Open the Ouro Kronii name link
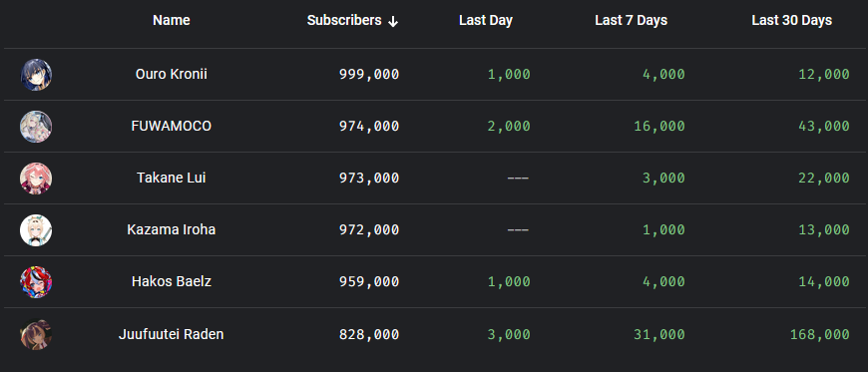This screenshot has height=372, width=868. point(172,74)
